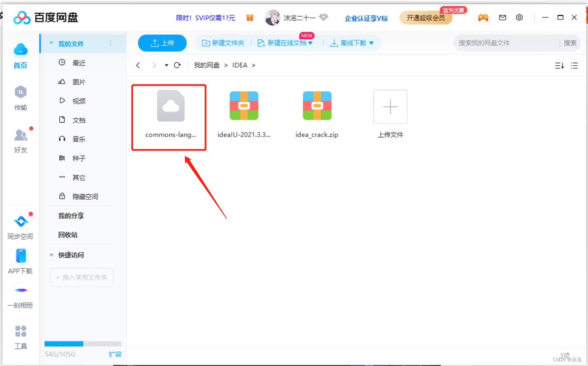Collapse the 快捷访问 section
Screen dimensions: 588x366
click(x=52, y=255)
